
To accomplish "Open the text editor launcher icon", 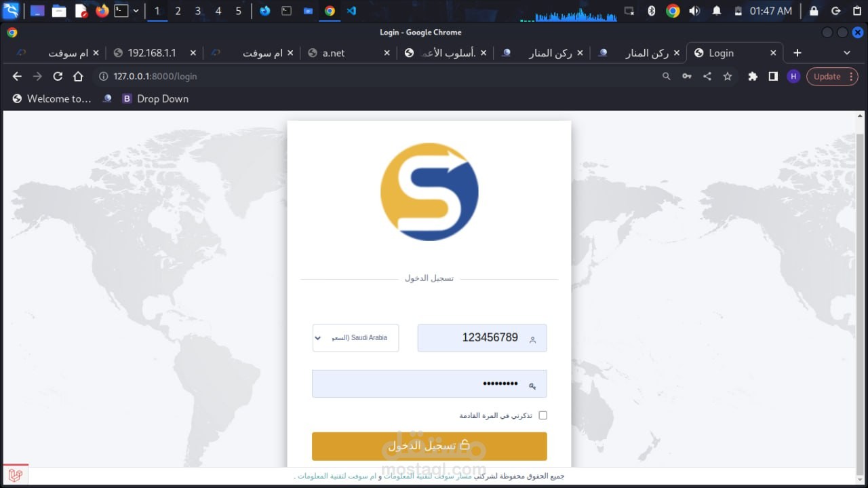I will (81, 11).
